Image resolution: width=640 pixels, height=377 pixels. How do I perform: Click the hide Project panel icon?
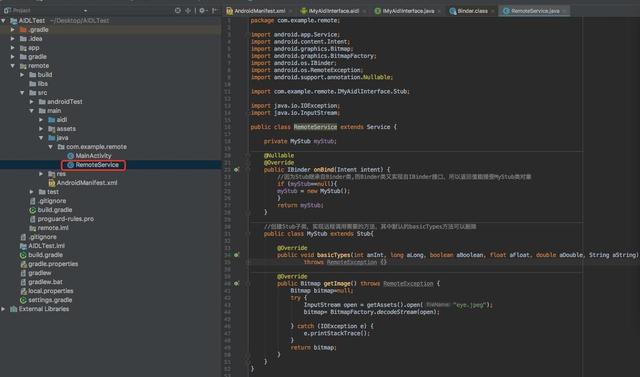[215, 11]
